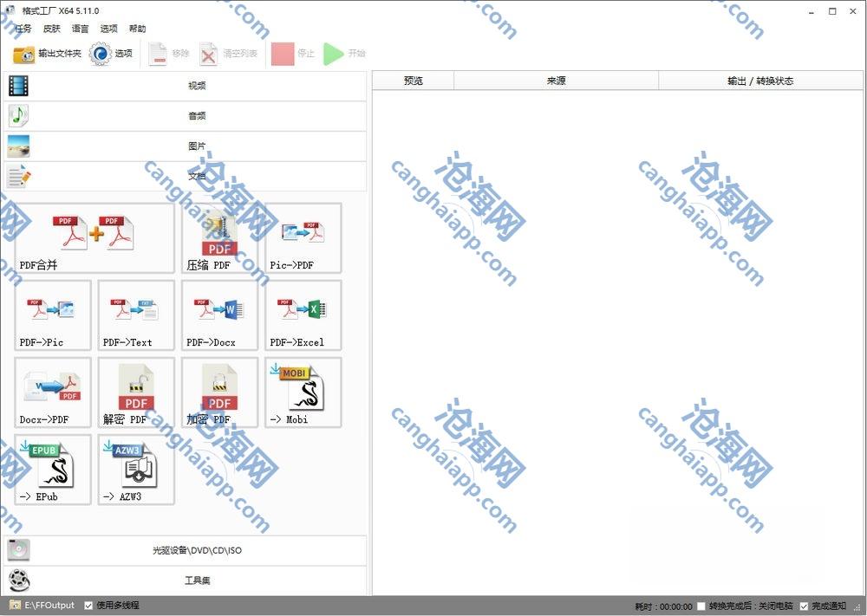Open the PDF合并 merge tool
Screen dimensions: 867x616
[95, 237]
